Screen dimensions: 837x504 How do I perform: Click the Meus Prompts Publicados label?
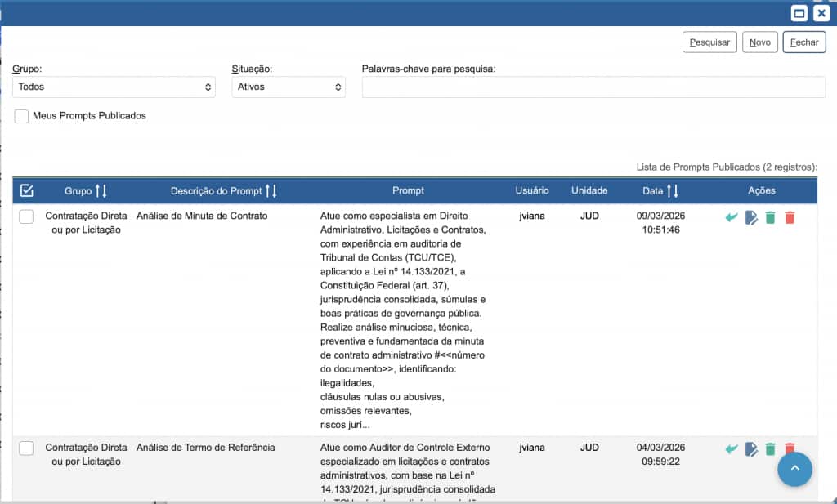coord(89,116)
